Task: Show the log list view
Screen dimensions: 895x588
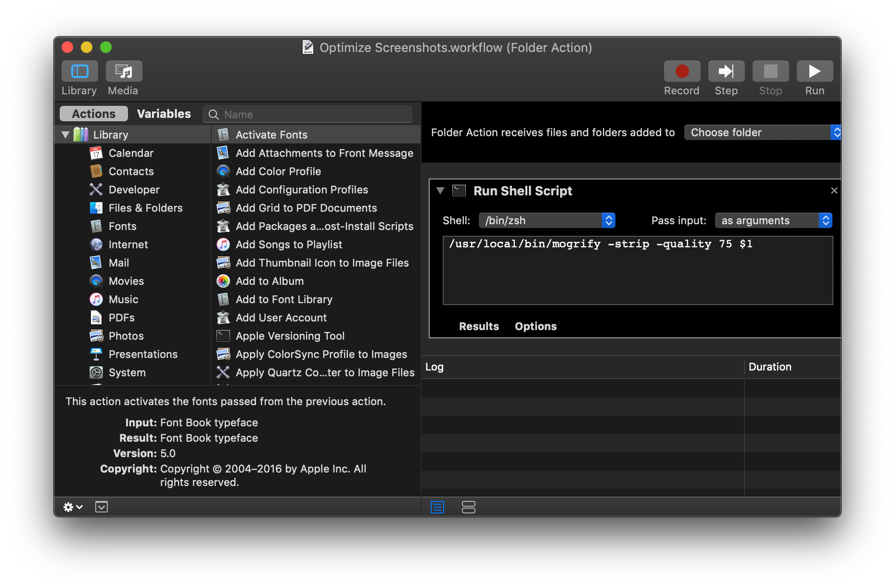Action: [437, 507]
